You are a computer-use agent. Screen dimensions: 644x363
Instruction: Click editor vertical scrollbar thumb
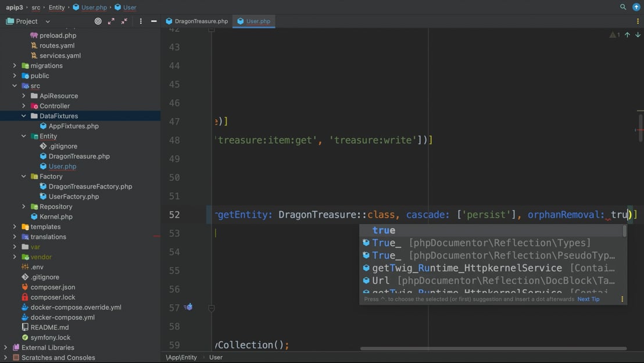[641, 128]
